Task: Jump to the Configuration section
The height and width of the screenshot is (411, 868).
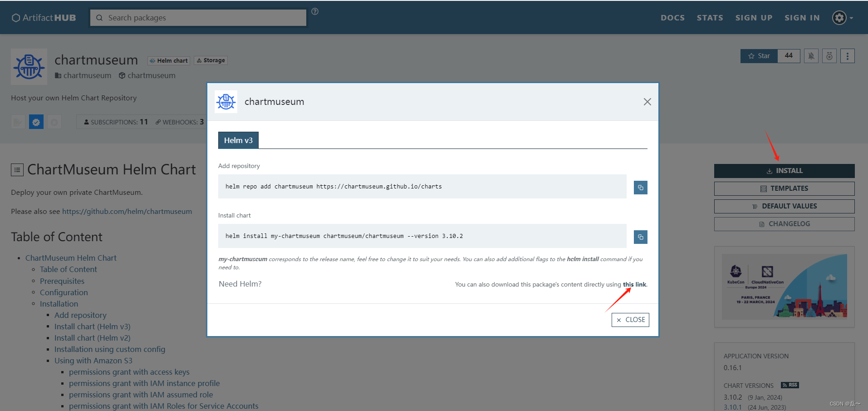Action: (64, 292)
